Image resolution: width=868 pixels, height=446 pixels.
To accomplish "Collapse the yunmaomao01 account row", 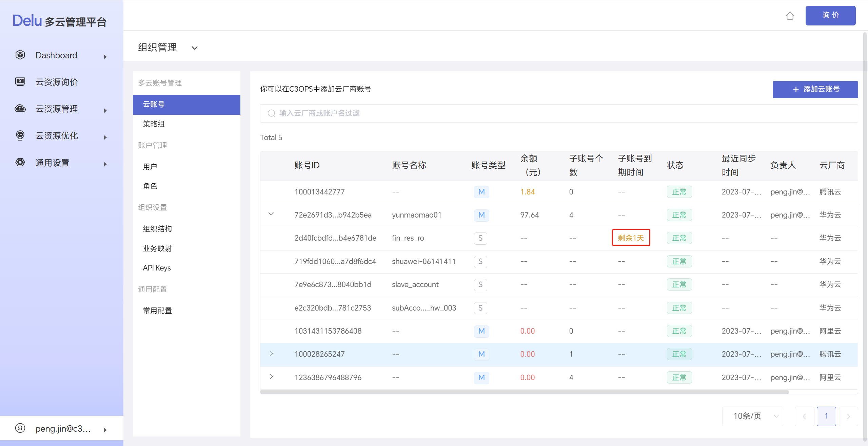I will [x=271, y=214].
